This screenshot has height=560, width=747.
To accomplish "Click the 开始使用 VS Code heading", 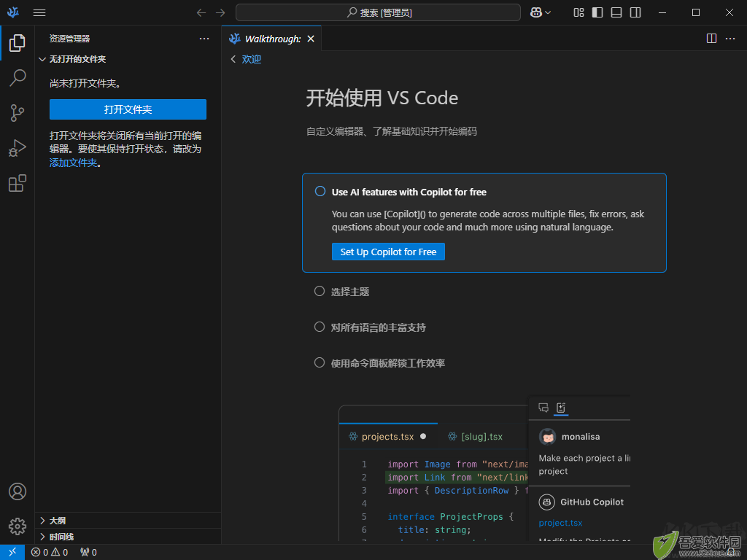I will click(382, 98).
